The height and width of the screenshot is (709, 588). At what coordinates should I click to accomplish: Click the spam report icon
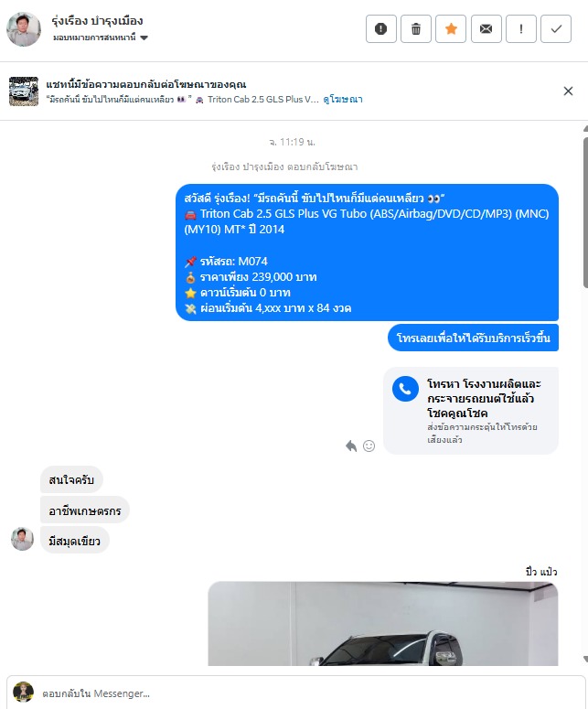pos(381,29)
